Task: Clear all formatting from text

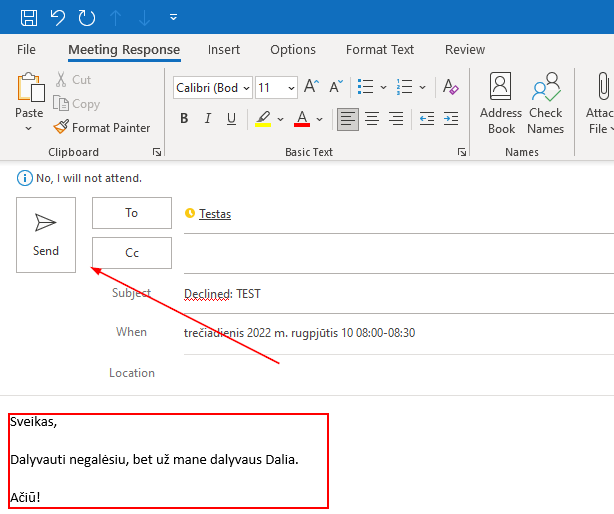Action: coord(450,87)
